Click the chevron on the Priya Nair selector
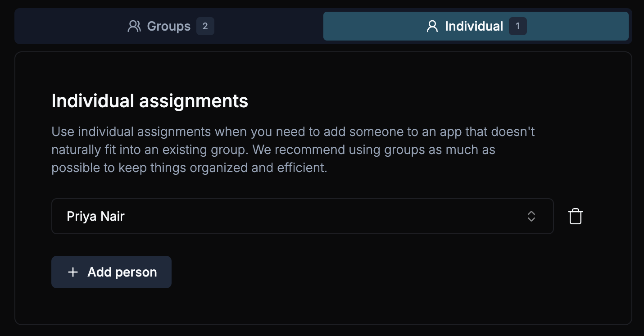This screenshot has width=644, height=336. click(x=531, y=216)
